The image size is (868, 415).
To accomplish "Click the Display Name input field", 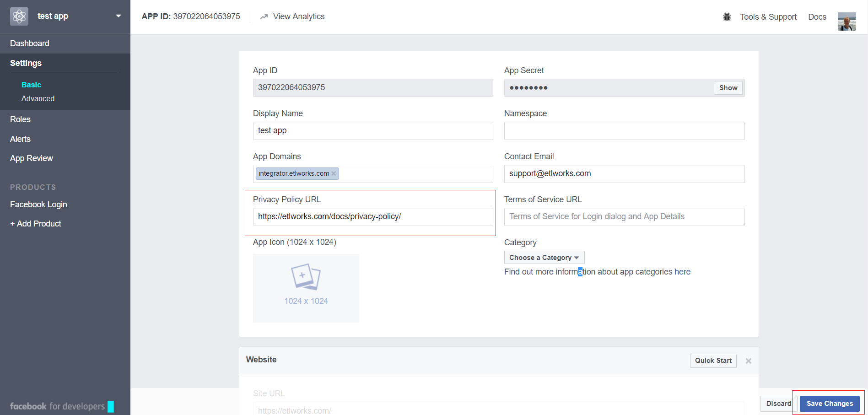I will (373, 131).
